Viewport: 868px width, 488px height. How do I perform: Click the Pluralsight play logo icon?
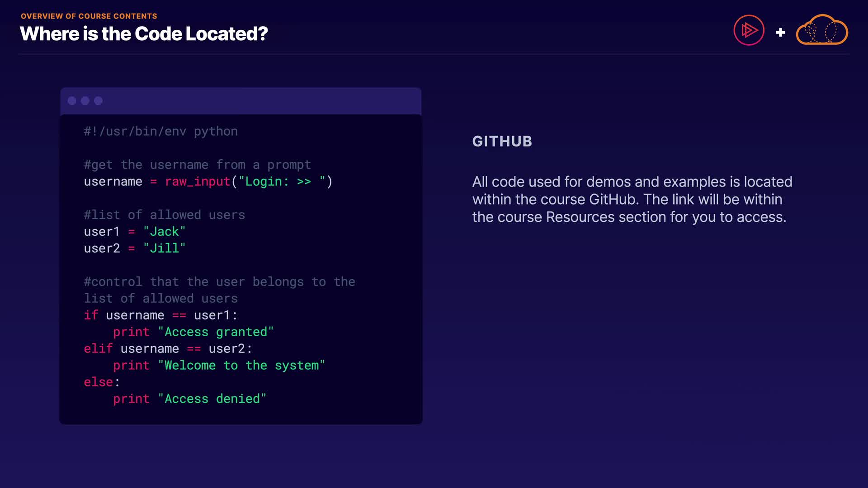coord(749,30)
